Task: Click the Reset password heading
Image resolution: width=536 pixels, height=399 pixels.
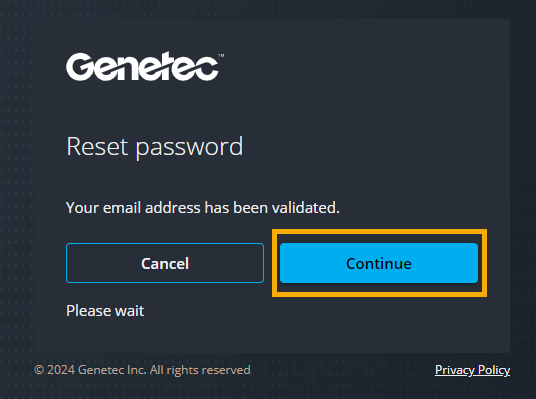Action: coord(155,147)
